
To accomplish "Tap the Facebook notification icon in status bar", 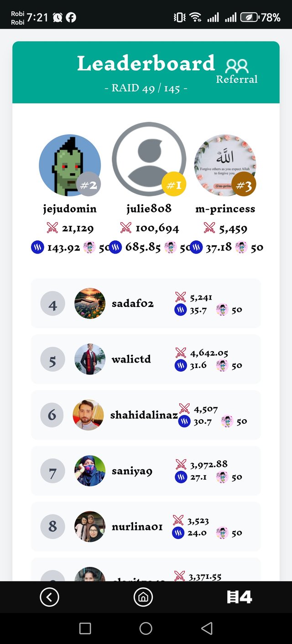I will 71,17.
